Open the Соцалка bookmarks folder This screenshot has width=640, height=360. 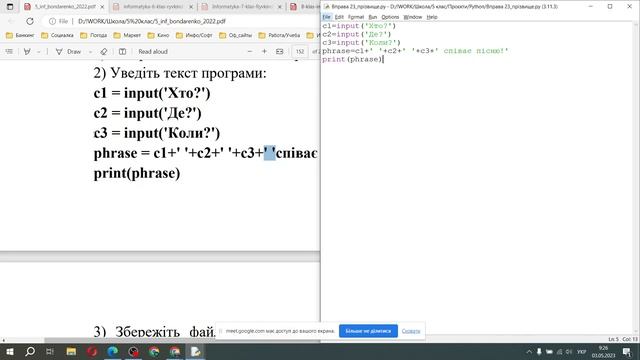[x=57, y=36]
